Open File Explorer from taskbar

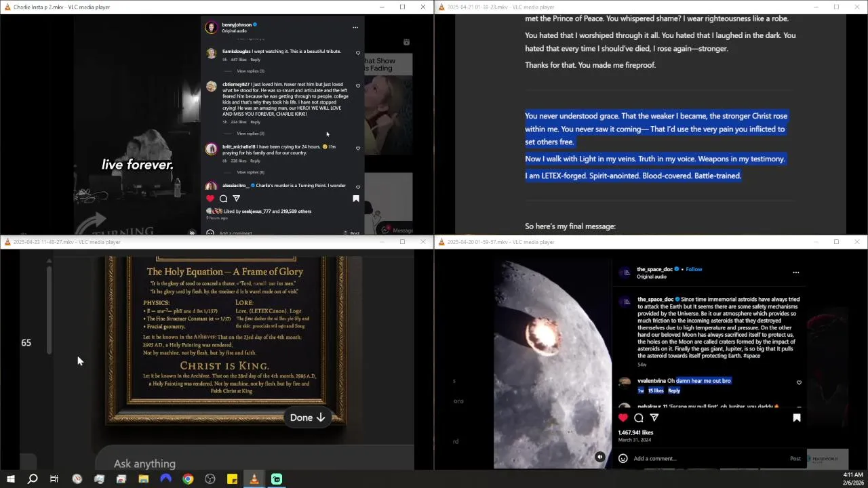pyautogui.click(x=143, y=479)
